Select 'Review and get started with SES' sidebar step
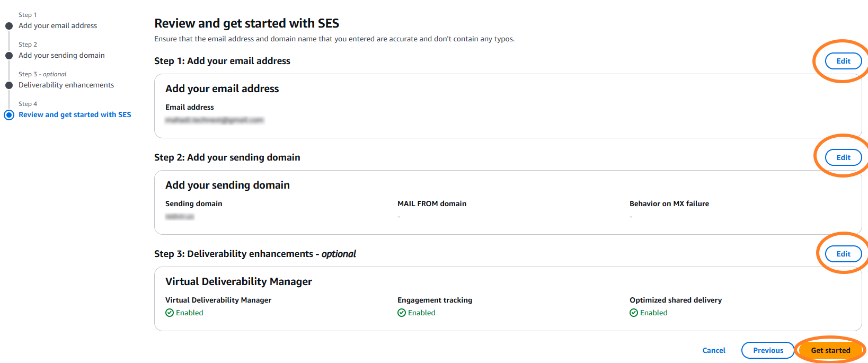Viewport: 868px width, 363px height. [75, 114]
